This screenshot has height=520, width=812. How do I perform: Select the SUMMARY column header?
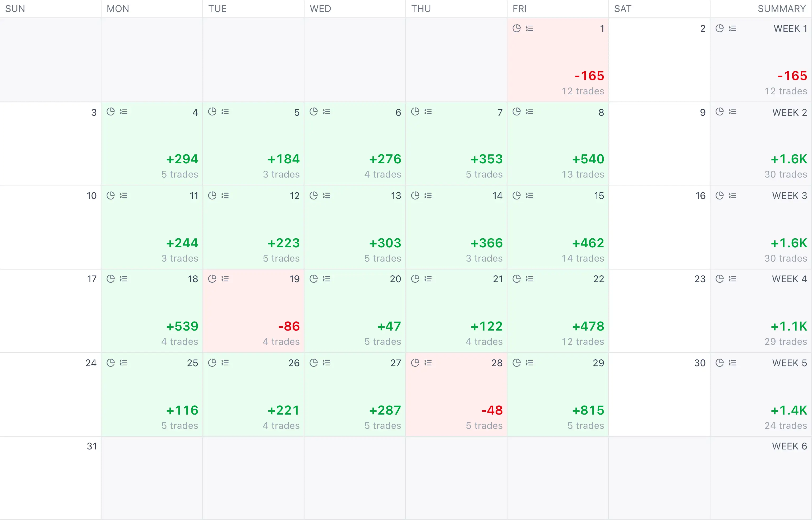click(x=782, y=9)
